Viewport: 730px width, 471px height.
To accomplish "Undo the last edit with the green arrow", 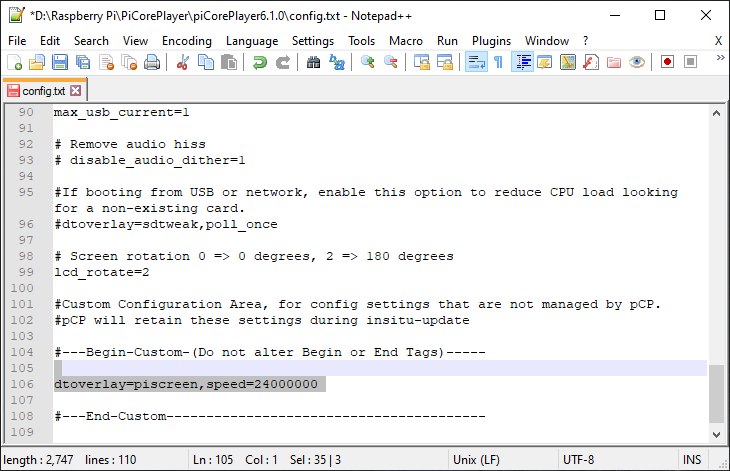I will [259, 62].
